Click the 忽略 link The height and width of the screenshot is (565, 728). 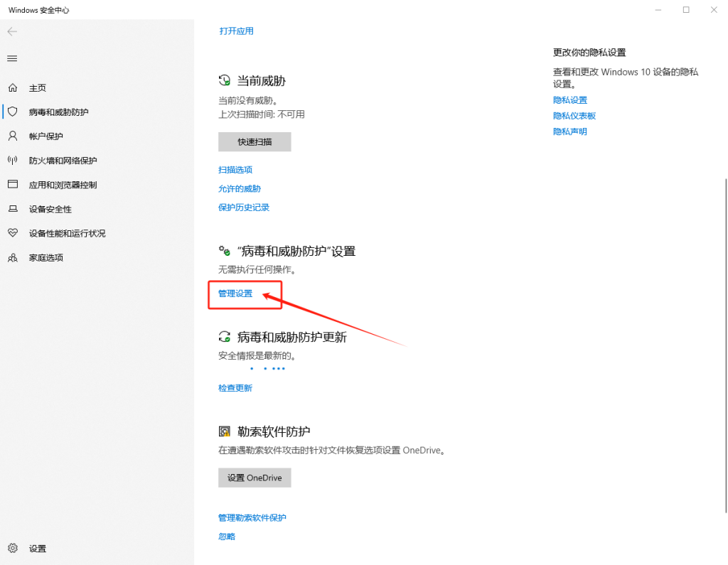[x=227, y=537]
